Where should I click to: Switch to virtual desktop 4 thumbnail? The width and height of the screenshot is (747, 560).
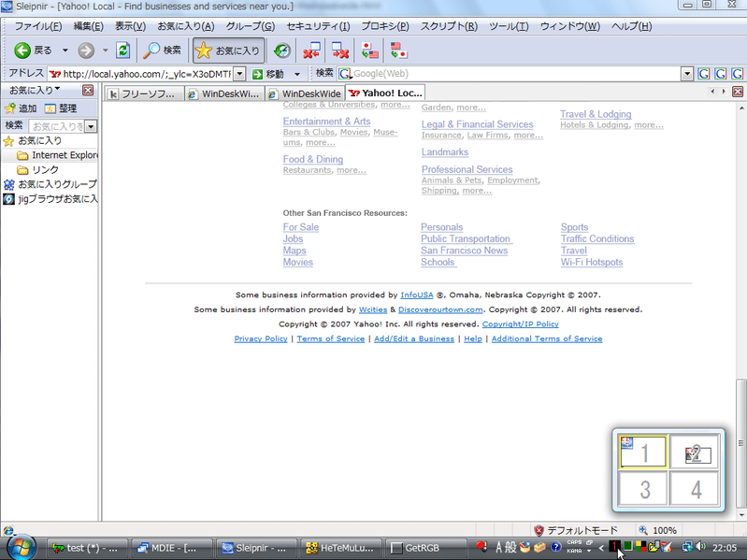point(694,489)
